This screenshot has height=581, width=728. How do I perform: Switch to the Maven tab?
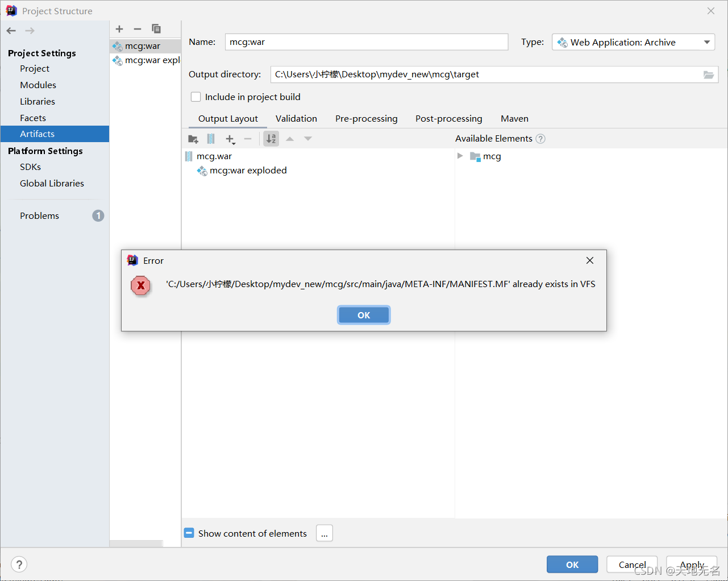[515, 119]
